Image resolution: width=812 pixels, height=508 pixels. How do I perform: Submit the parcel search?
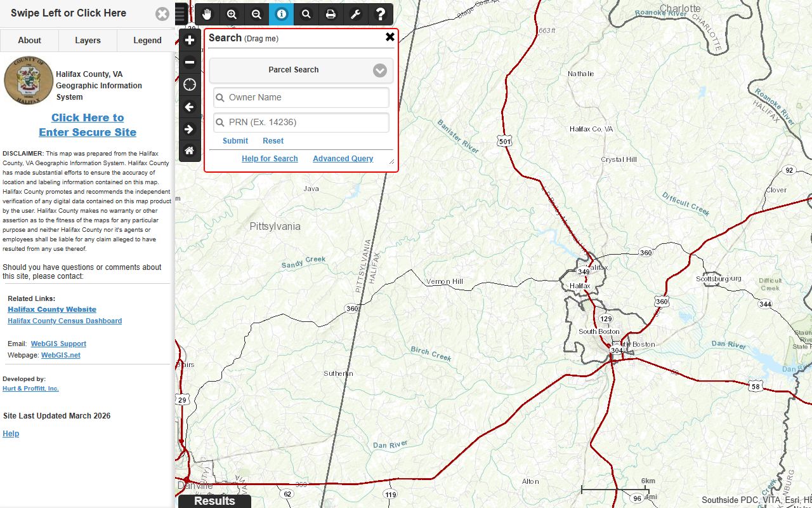click(235, 141)
